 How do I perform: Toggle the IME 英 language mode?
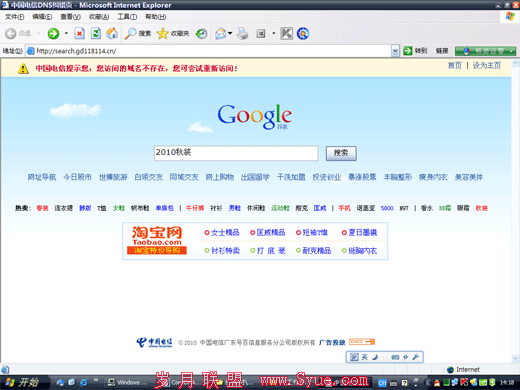(364, 357)
